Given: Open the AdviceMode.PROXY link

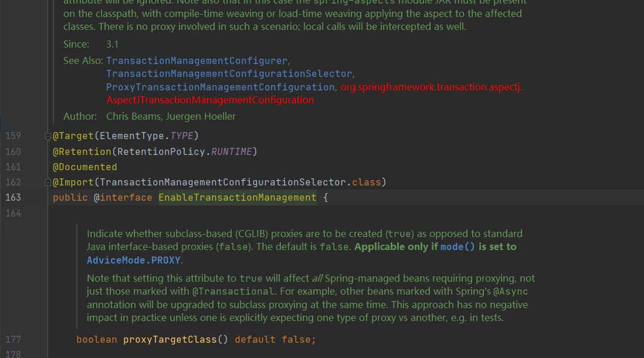Looking at the screenshot, I should point(134,260).
